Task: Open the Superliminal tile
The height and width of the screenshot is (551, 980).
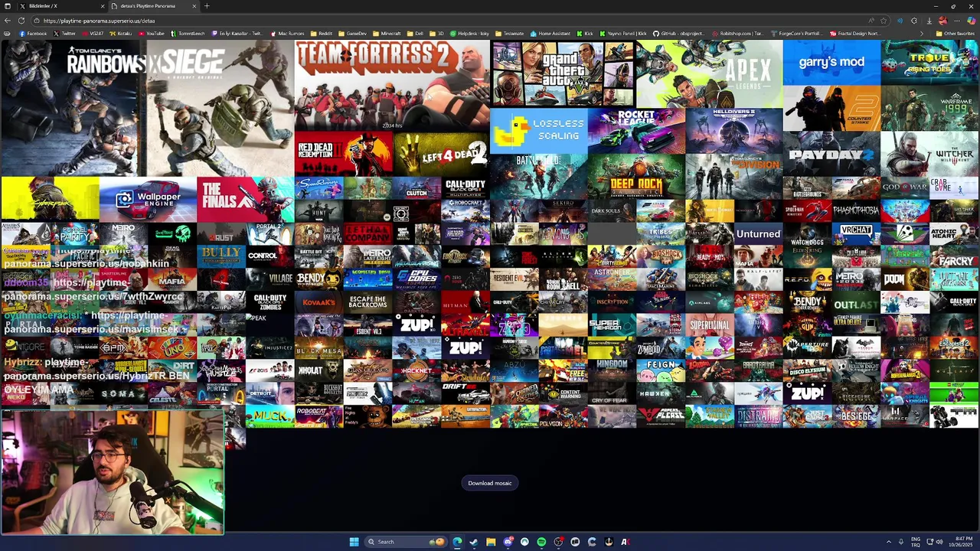Action: (x=710, y=325)
